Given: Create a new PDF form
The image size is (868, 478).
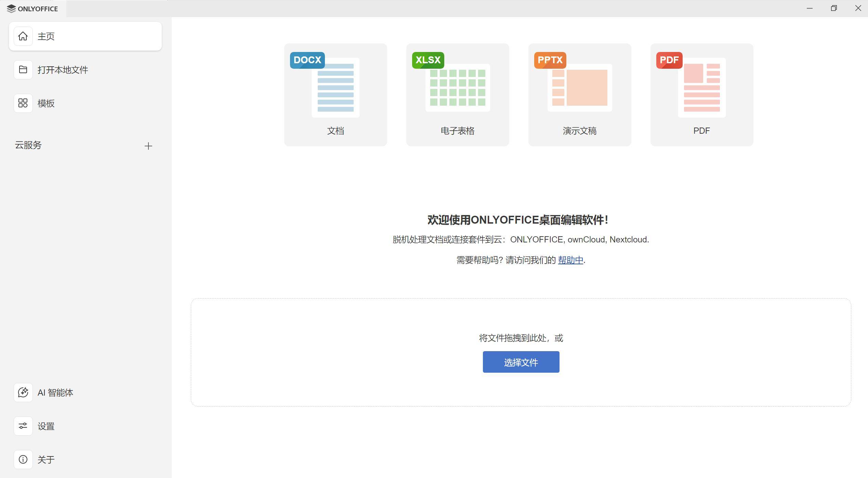Looking at the screenshot, I should pos(702,95).
